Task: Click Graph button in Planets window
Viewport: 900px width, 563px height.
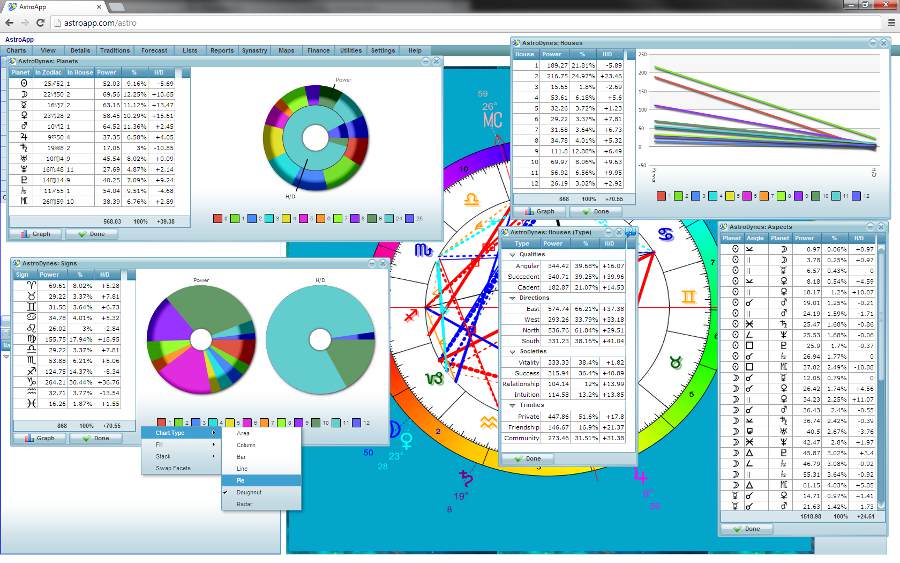Action: coord(35,234)
